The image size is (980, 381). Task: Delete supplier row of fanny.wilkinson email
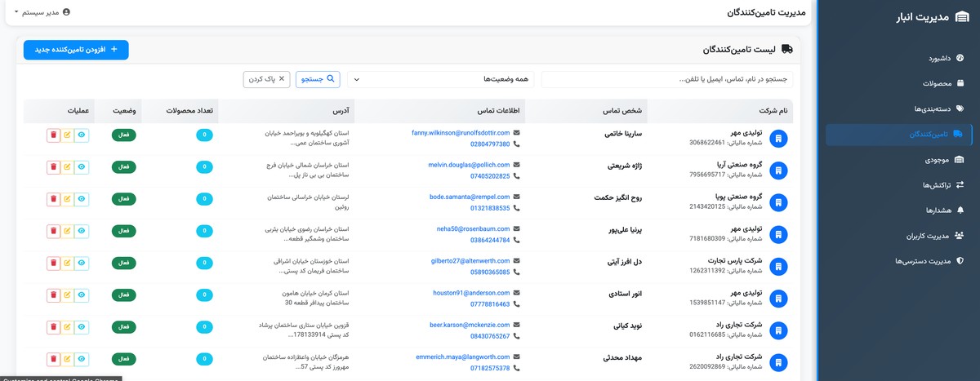(x=53, y=135)
